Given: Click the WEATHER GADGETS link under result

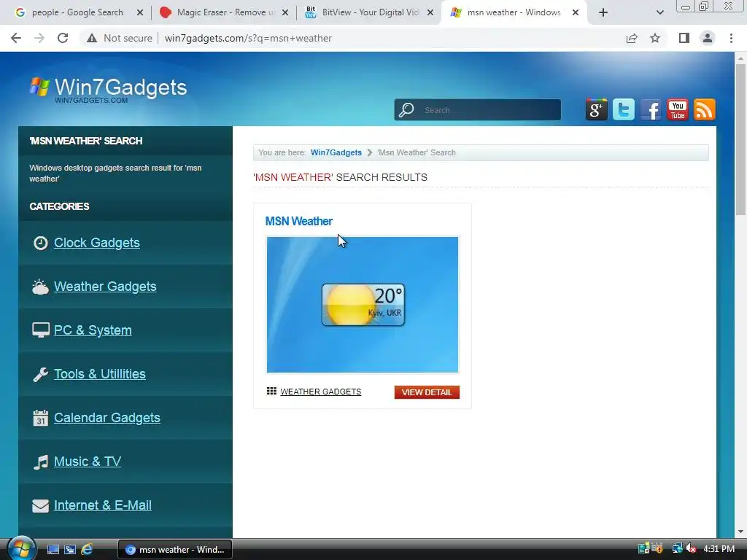Looking at the screenshot, I should point(321,392).
